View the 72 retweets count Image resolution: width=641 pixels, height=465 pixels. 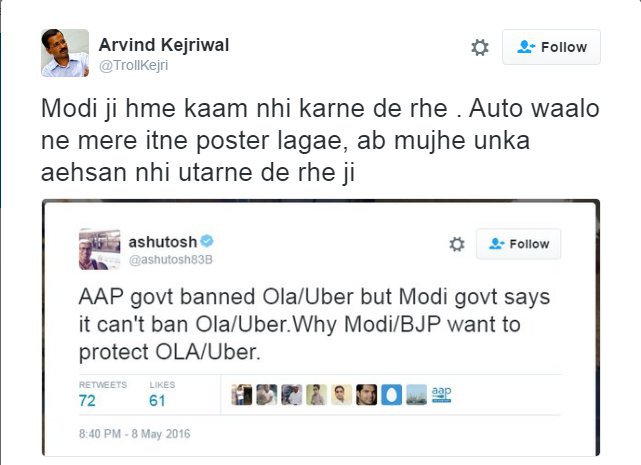click(87, 401)
